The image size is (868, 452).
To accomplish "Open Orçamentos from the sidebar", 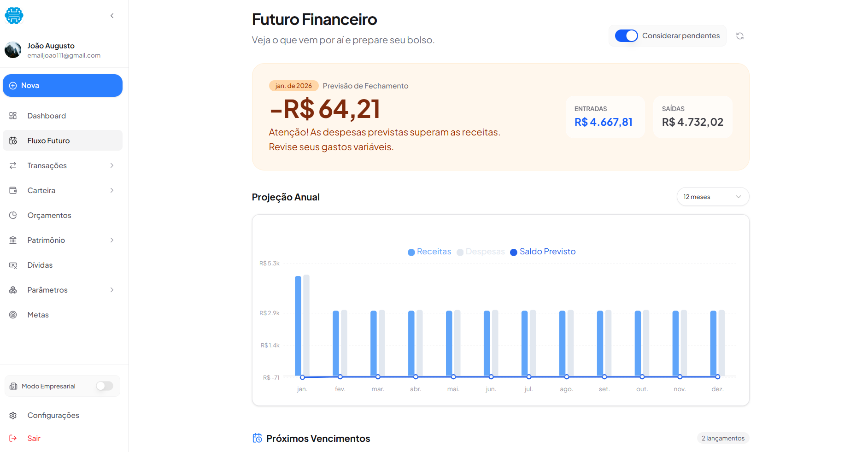I will coord(49,215).
